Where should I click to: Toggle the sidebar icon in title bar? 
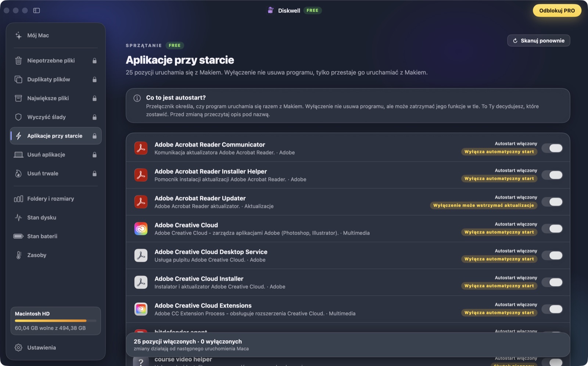point(36,11)
